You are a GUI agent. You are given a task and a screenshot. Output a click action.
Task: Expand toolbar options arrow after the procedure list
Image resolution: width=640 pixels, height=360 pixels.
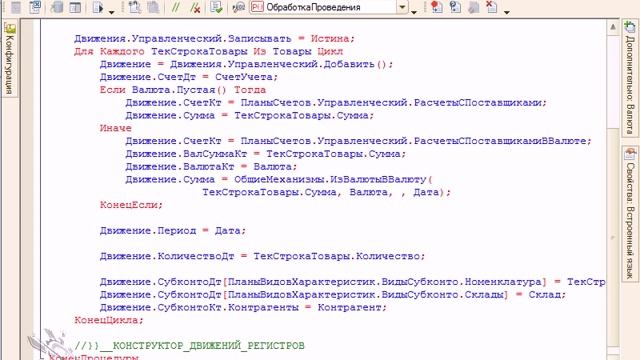coord(414,12)
